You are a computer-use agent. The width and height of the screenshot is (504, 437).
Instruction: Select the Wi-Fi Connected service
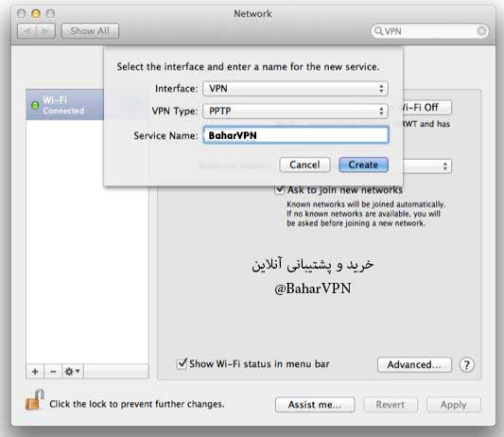click(x=64, y=105)
